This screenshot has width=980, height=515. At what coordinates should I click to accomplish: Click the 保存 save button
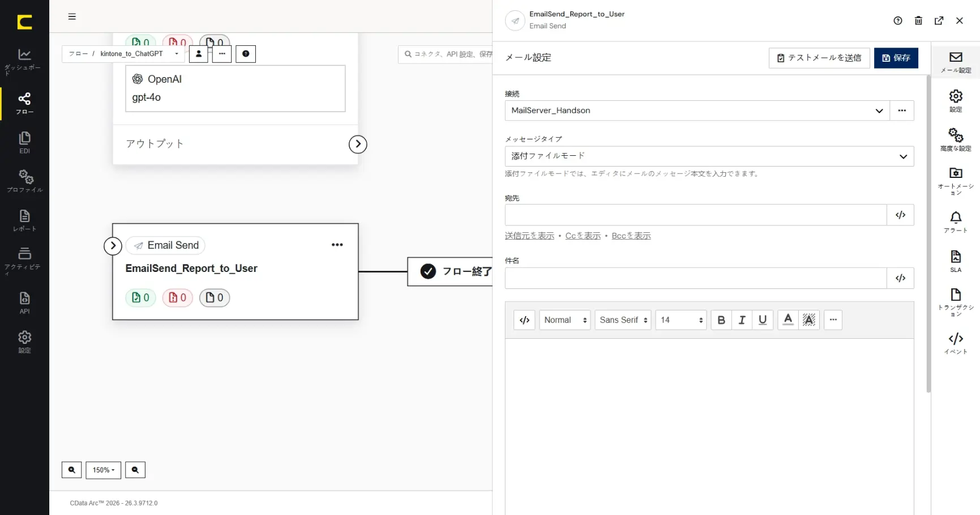point(896,58)
